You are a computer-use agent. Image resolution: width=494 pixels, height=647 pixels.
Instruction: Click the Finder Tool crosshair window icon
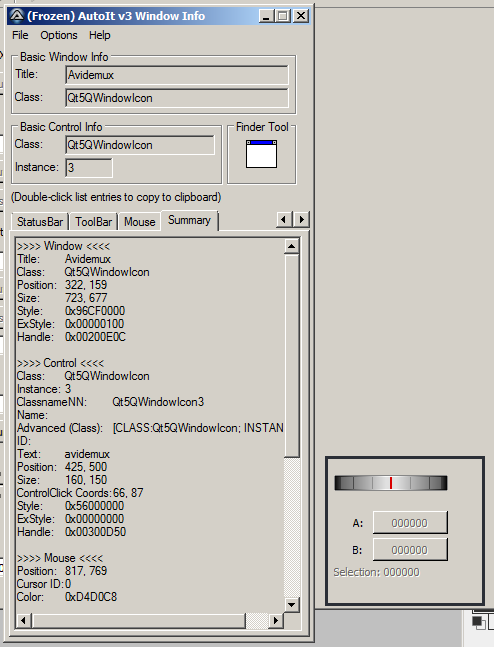coord(261,154)
